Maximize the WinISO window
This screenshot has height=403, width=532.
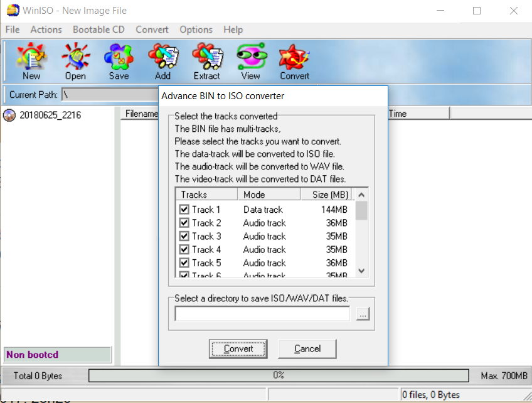(477, 11)
